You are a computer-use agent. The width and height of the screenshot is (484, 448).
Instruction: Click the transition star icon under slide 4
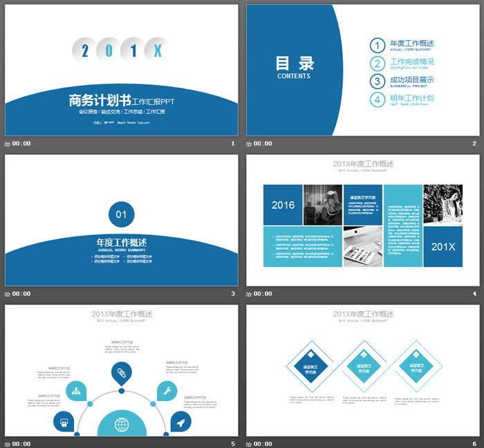[x=249, y=294]
